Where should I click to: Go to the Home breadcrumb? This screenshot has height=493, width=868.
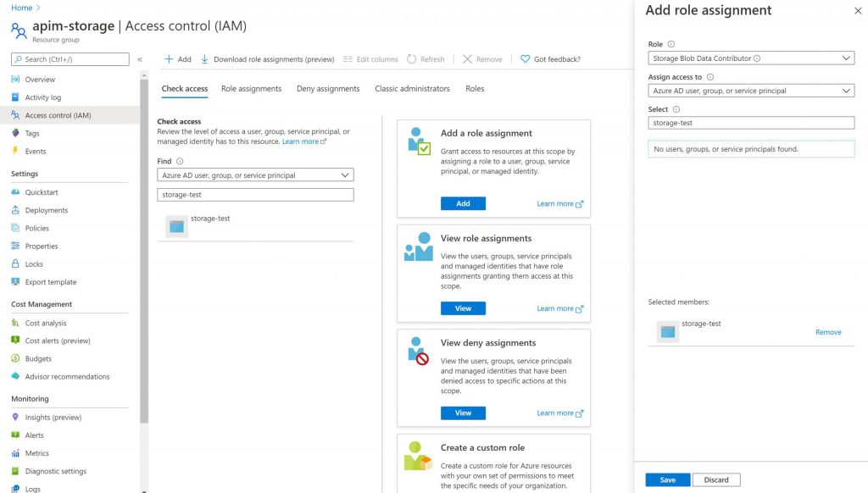pos(21,8)
